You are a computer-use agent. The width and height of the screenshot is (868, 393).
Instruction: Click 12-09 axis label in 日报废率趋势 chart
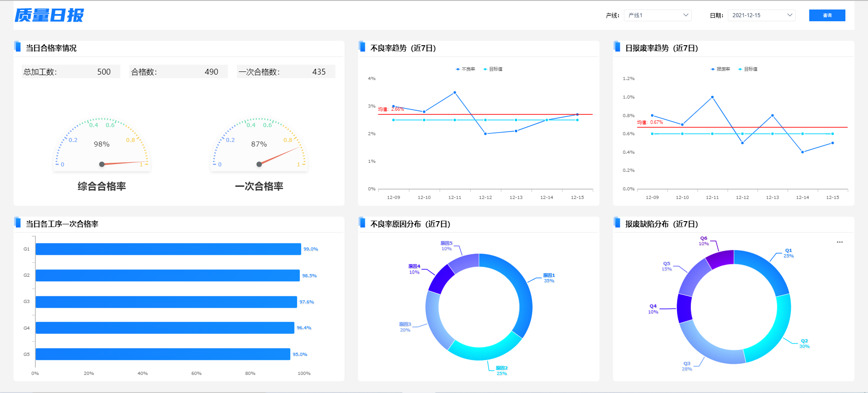click(652, 198)
